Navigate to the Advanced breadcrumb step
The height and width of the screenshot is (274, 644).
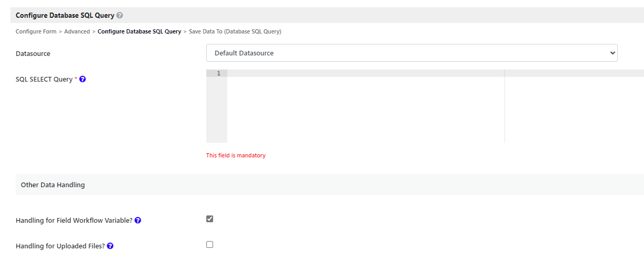click(x=77, y=32)
